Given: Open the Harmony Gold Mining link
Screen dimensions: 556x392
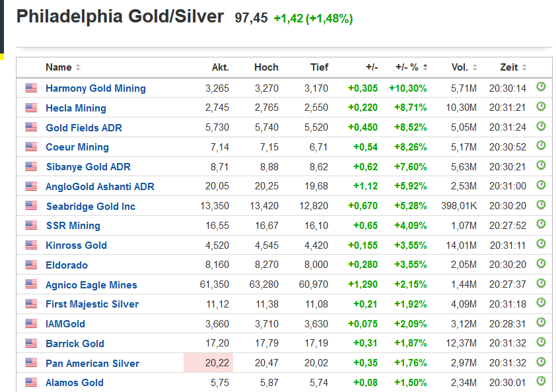Looking at the screenshot, I should (x=96, y=88).
